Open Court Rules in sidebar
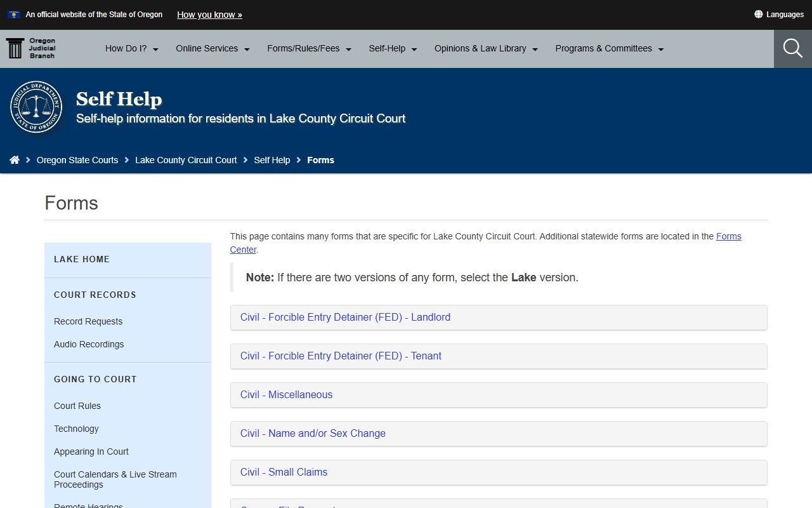 tap(77, 406)
